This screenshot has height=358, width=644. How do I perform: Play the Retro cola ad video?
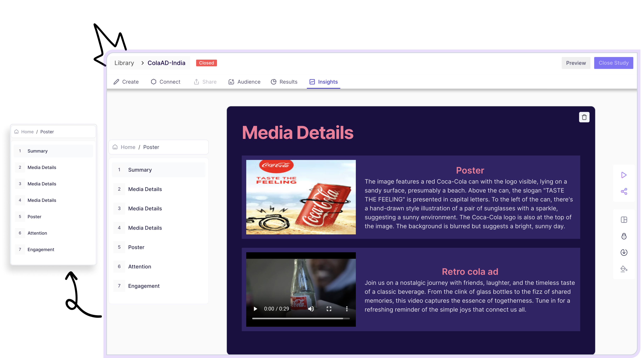(255, 309)
